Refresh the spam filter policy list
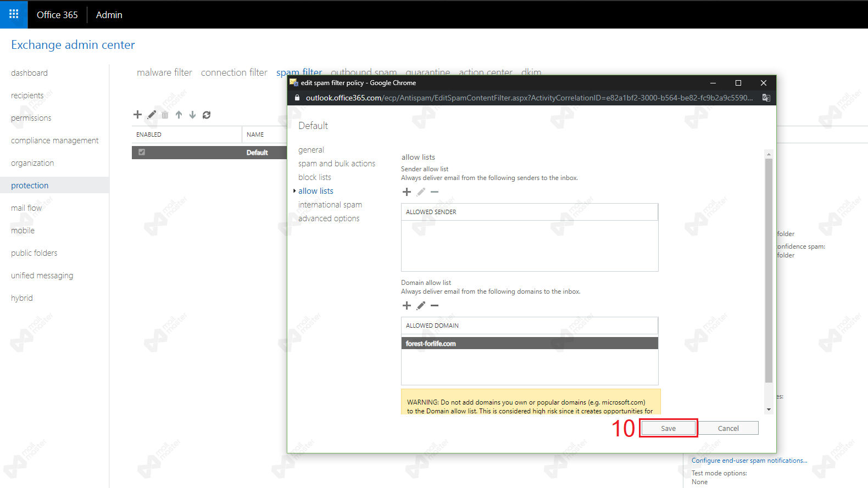Screen dimensions: 868x488 207,115
